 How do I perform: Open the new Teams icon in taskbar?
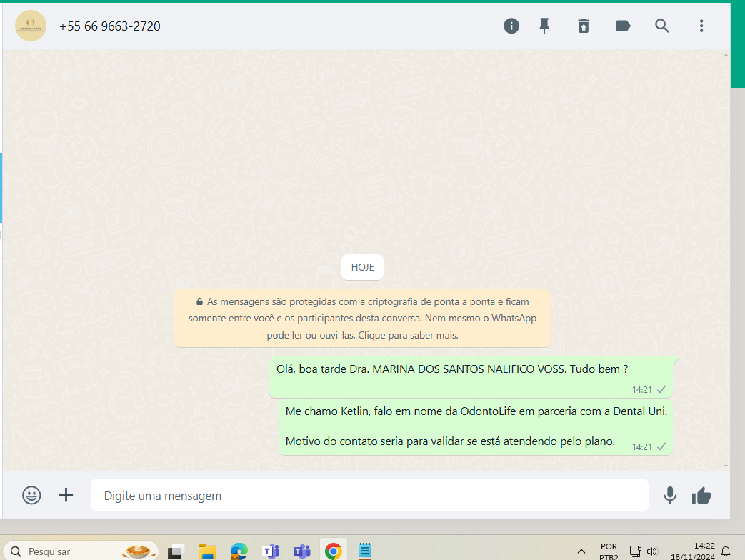[x=302, y=551]
